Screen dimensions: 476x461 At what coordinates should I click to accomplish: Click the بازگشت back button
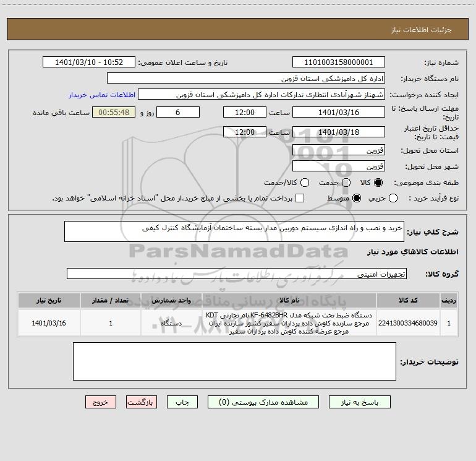point(142,402)
